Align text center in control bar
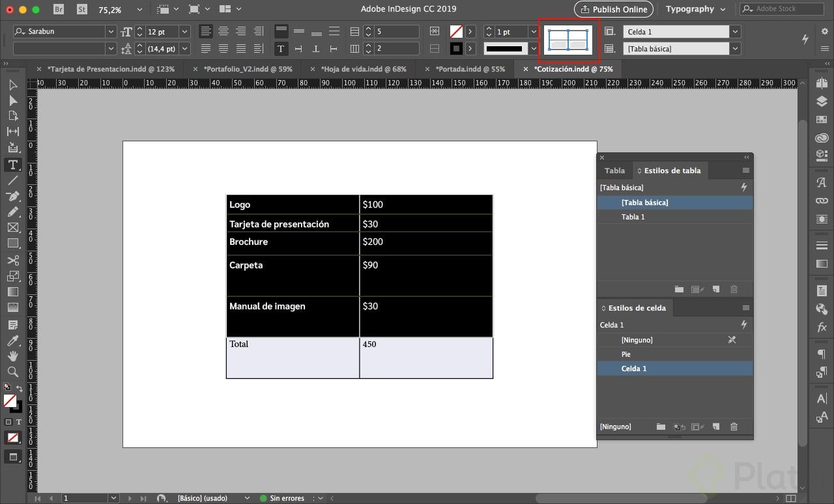 (x=223, y=31)
